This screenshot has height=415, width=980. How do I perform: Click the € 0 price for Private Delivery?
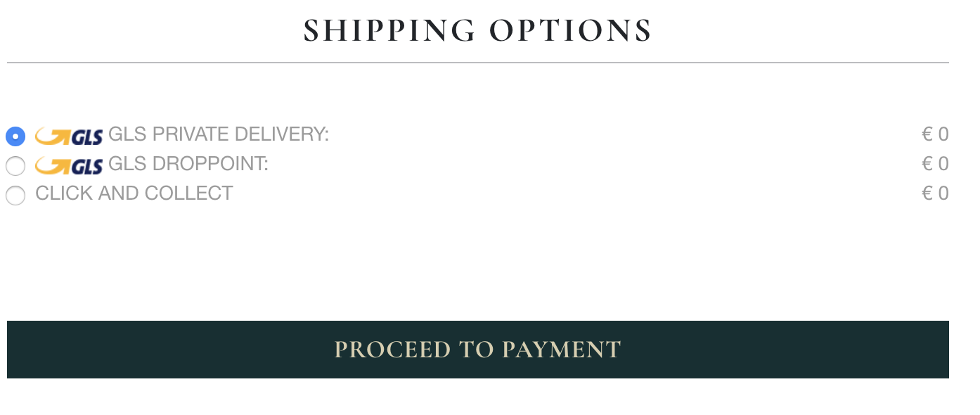935,134
